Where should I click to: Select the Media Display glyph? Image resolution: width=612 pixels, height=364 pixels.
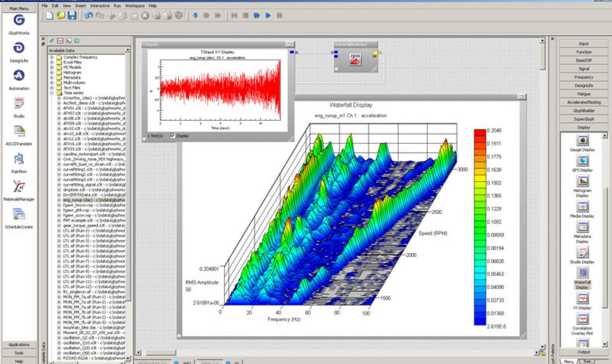coord(582,206)
